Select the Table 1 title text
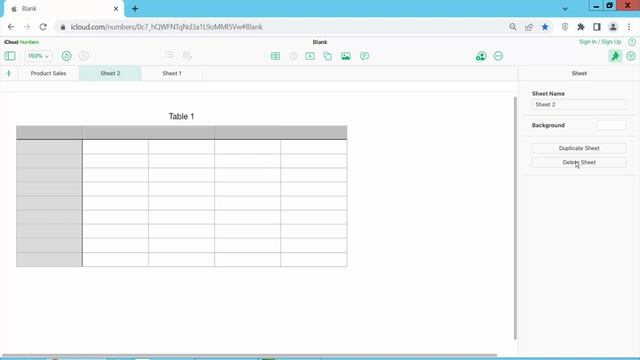 pyautogui.click(x=182, y=116)
